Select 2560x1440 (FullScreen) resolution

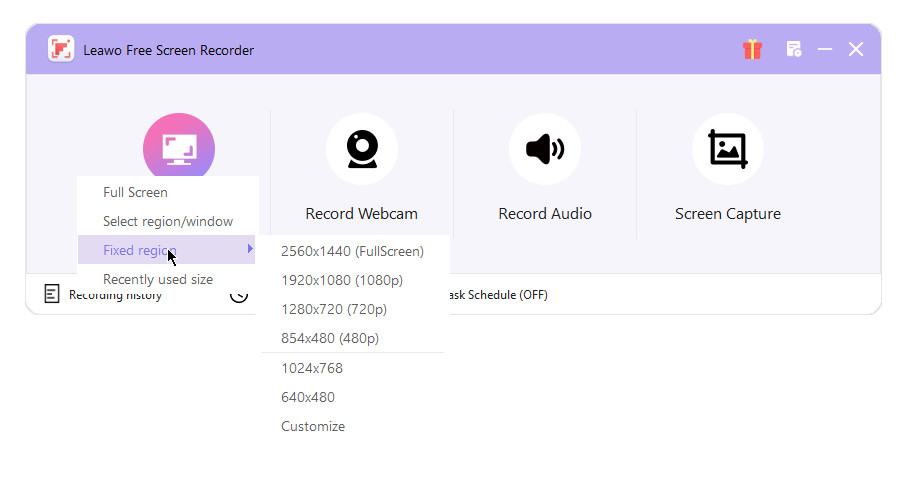tap(352, 251)
